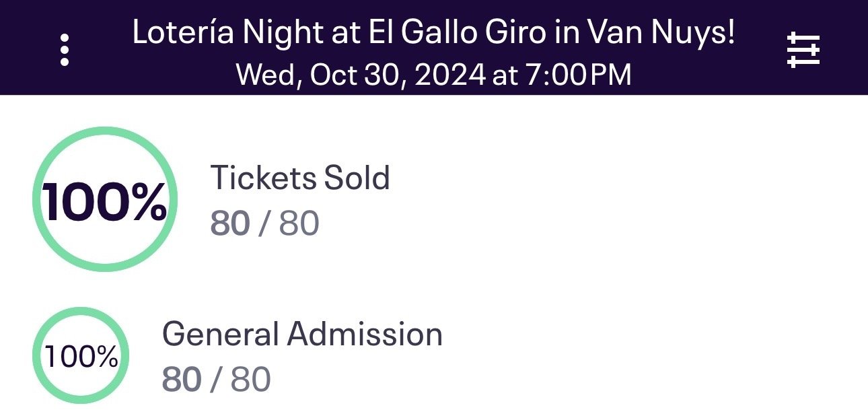Tap the small 100% percentage text
The image size is (868, 418).
81,357
